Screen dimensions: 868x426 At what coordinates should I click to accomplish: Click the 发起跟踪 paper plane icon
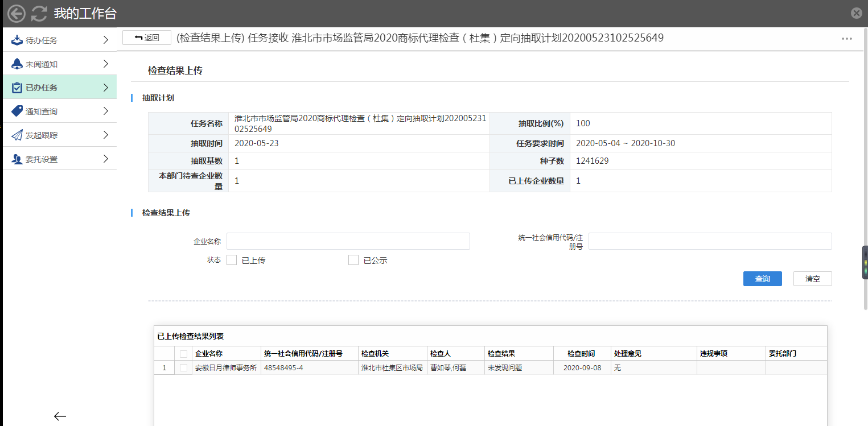[x=17, y=135]
